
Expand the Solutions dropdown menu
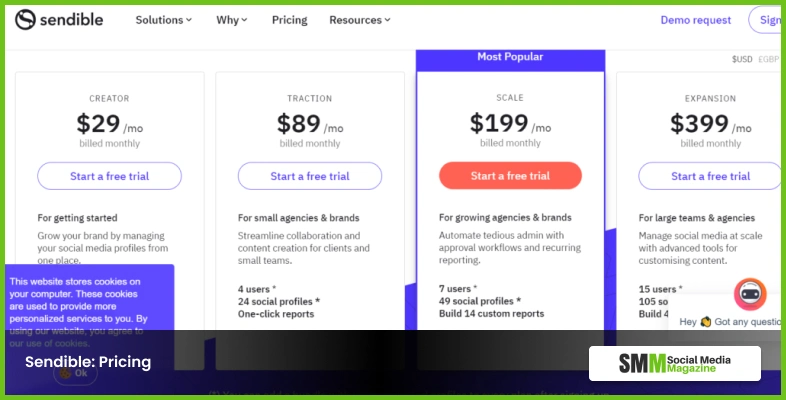pyautogui.click(x=164, y=20)
